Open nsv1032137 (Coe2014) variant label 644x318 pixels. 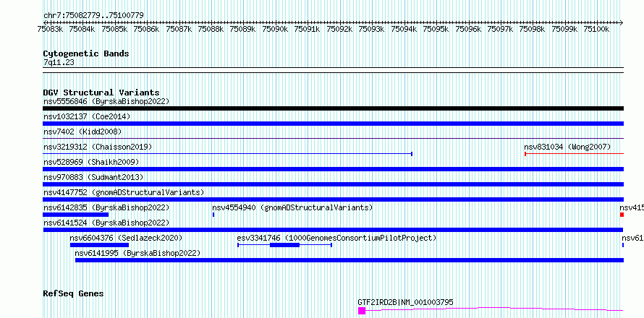click(87, 116)
